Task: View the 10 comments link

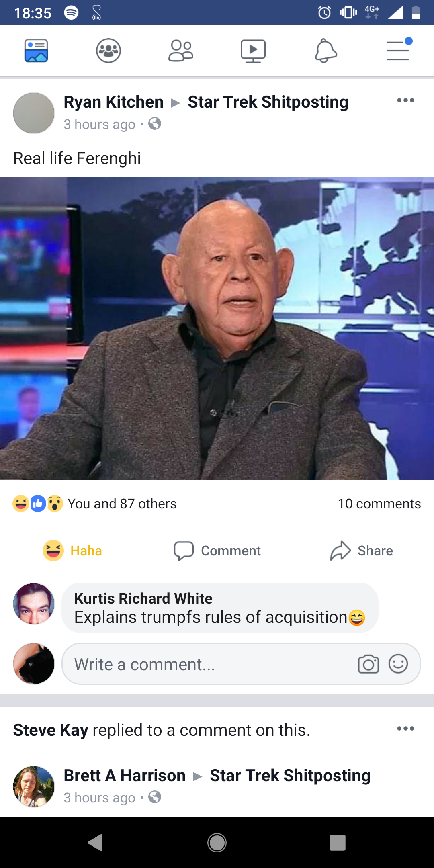Action: [x=379, y=504]
